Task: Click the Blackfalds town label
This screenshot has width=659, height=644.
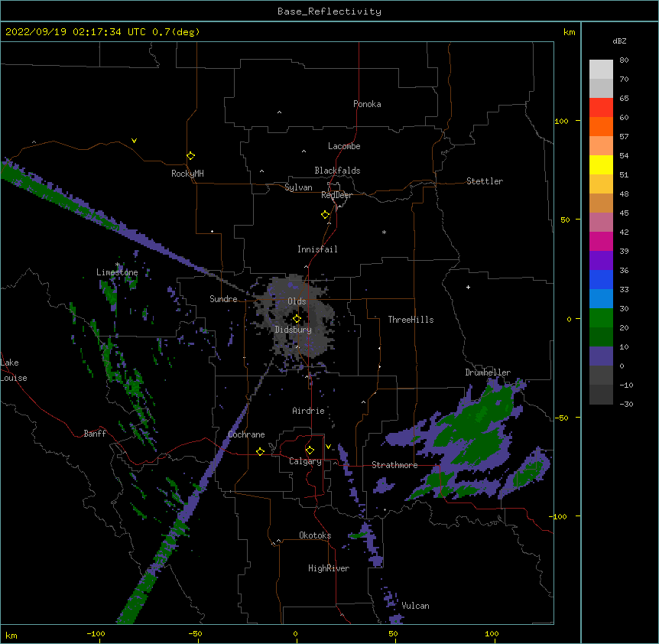Action: click(x=337, y=171)
